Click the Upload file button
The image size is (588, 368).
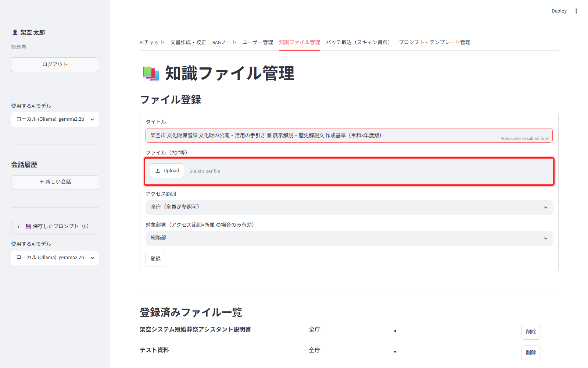coord(167,171)
